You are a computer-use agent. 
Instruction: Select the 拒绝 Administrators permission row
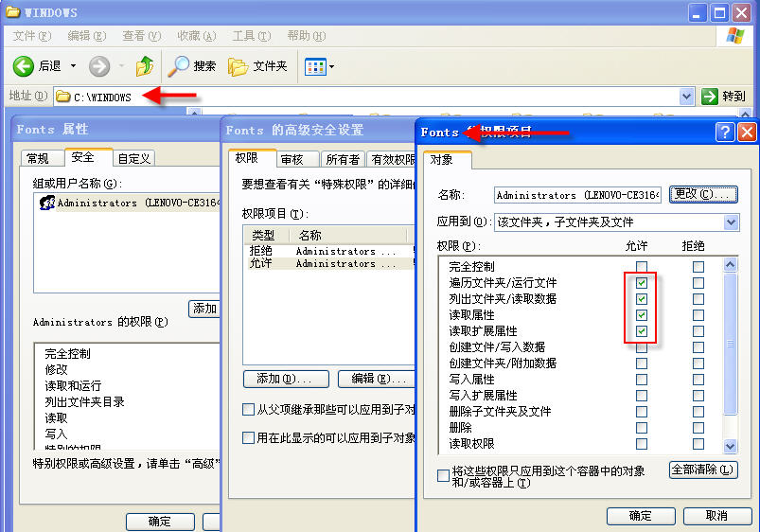point(329,251)
